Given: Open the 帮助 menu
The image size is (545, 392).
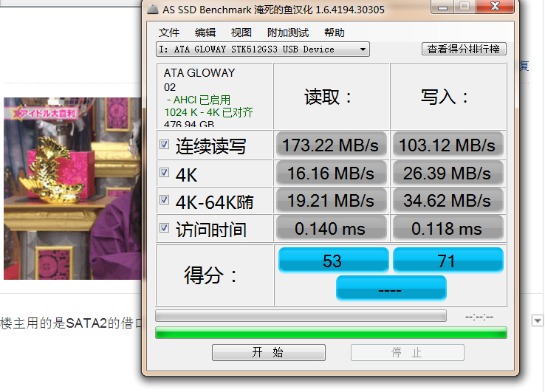Looking at the screenshot, I should [x=335, y=32].
